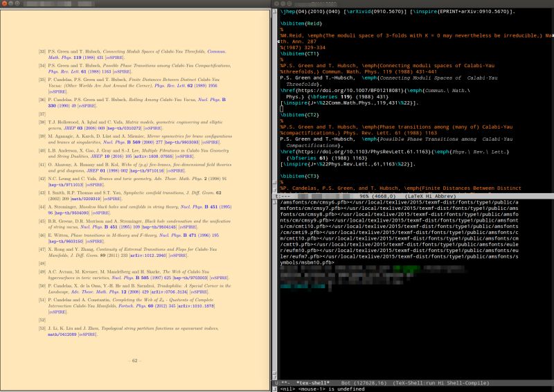Click the empty reference number [37]
Image resolution: width=554 pixels, height=392 pixels.
[x=42, y=114]
